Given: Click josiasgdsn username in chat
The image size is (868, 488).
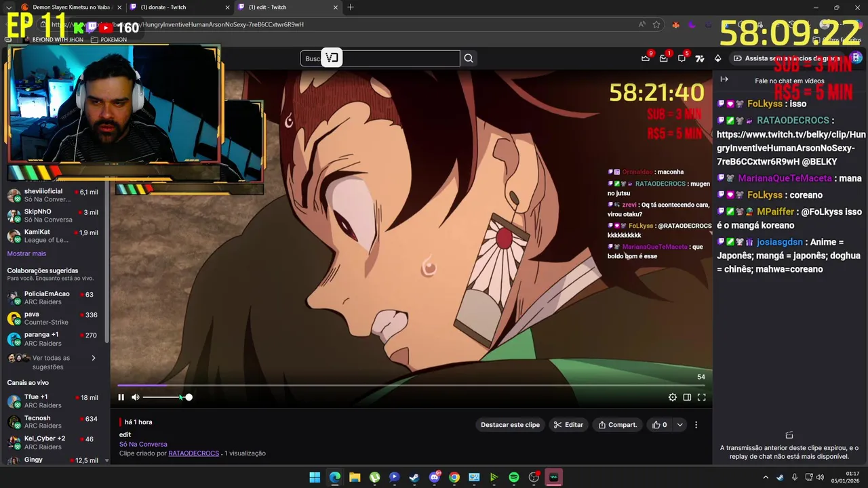Looking at the screenshot, I should 780,242.
